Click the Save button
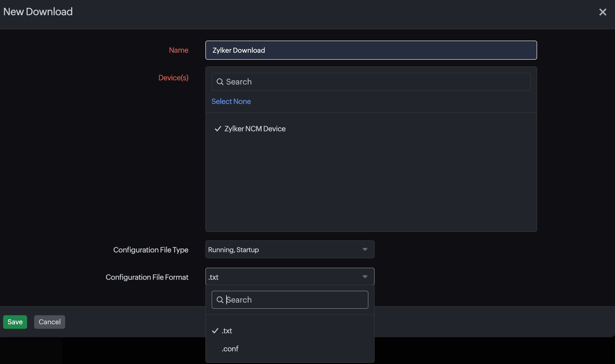The width and height of the screenshot is (615, 364). tap(15, 322)
